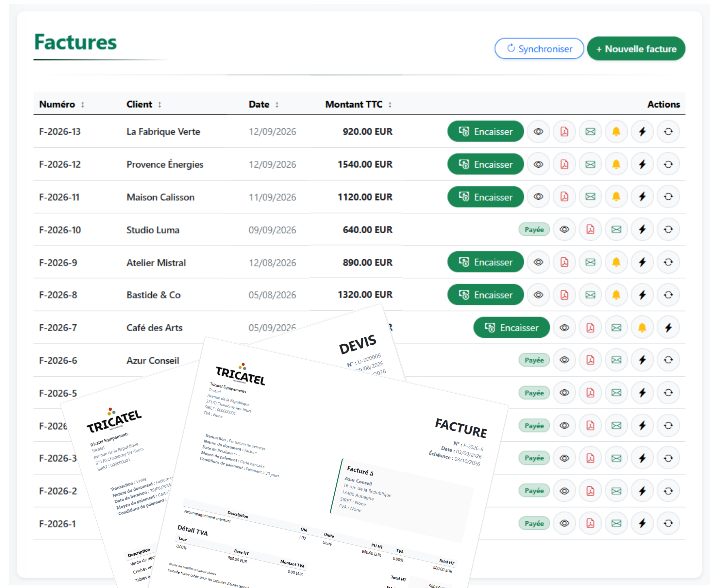Refresh the F-2026-13 invoice row
Image resolution: width=719 pixels, height=588 pixels.
[668, 131]
